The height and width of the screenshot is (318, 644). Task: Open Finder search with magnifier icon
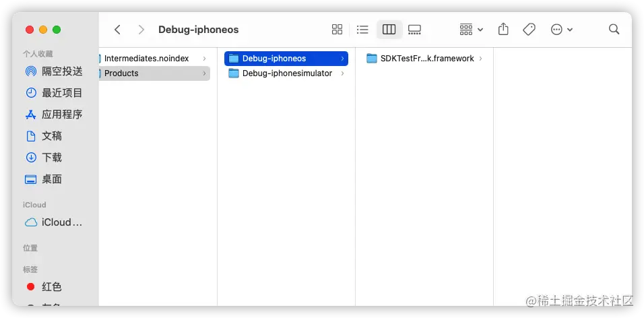click(614, 29)
